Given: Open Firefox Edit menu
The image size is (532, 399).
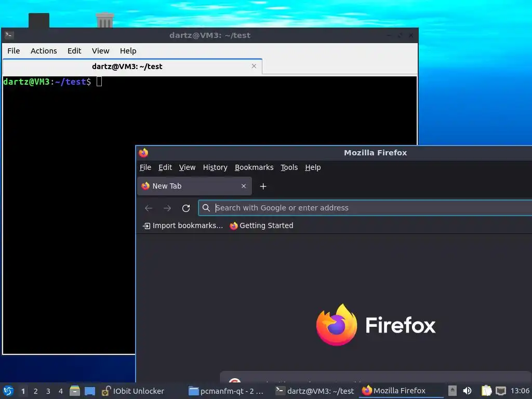Looking at the screenshot, I should click(165, 167).
